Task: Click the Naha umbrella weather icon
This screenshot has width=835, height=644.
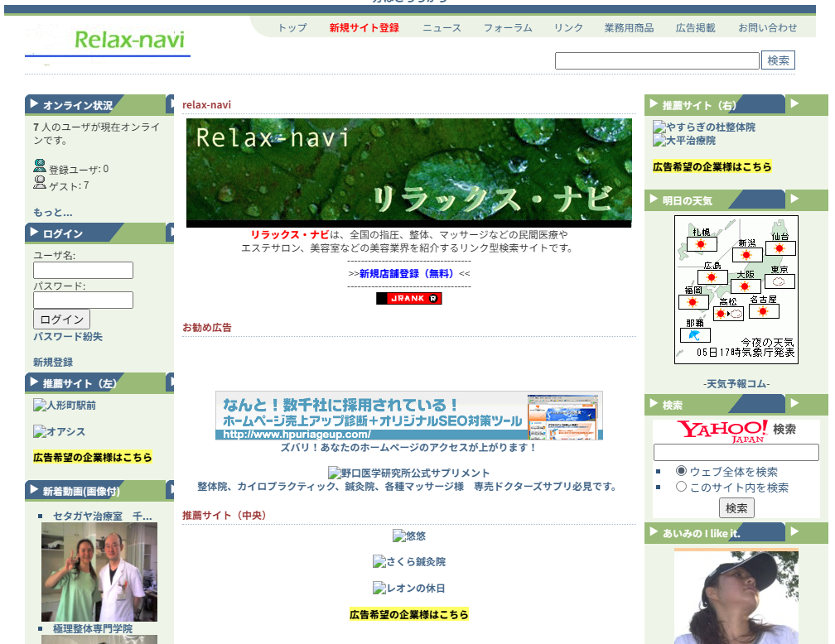Action: tap(694, 335)
